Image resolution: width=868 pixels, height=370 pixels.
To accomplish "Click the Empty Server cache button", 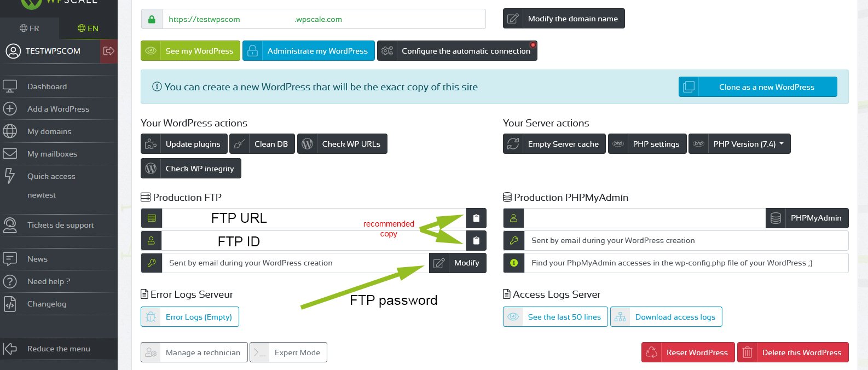I will pos(554,144).
